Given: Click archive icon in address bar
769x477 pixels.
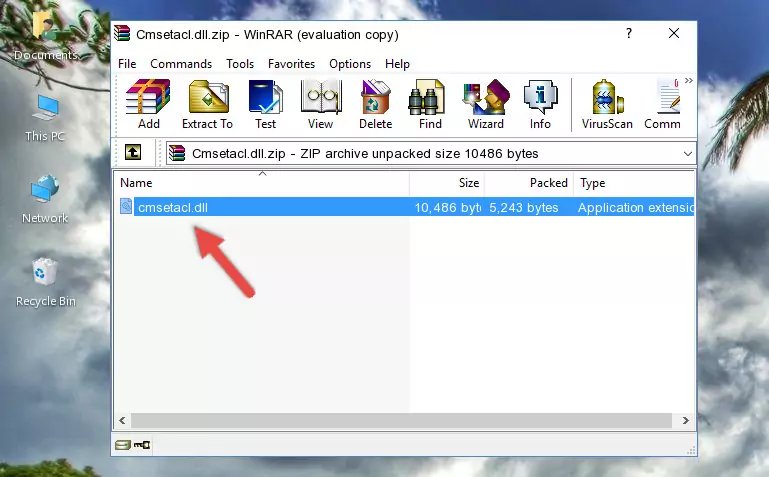Looking at the screenshot, I should (177, 153).
